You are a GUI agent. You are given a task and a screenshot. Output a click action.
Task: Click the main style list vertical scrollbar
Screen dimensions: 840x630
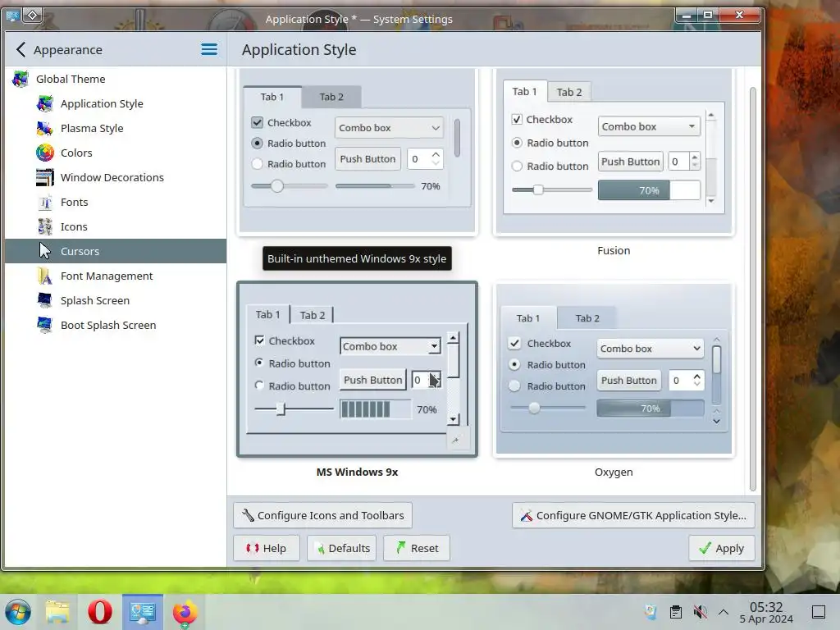tap(752, 290)
